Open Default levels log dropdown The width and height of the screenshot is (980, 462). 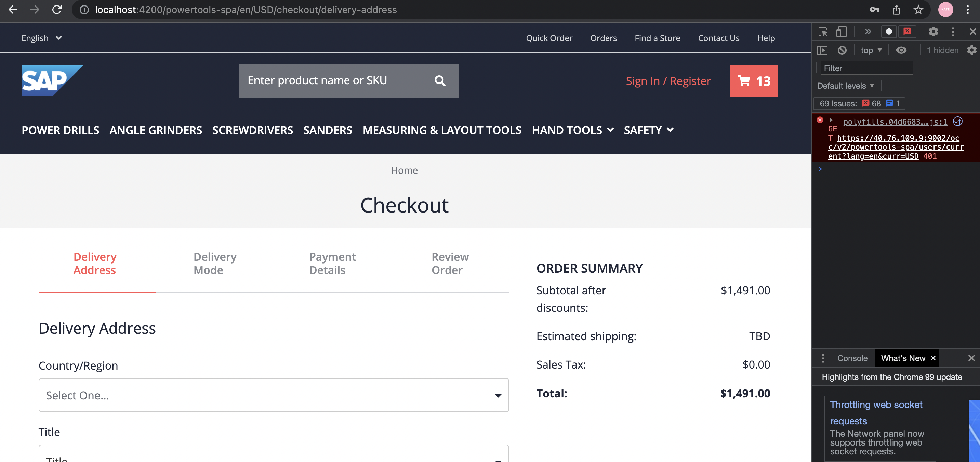[x=845, y=86]
